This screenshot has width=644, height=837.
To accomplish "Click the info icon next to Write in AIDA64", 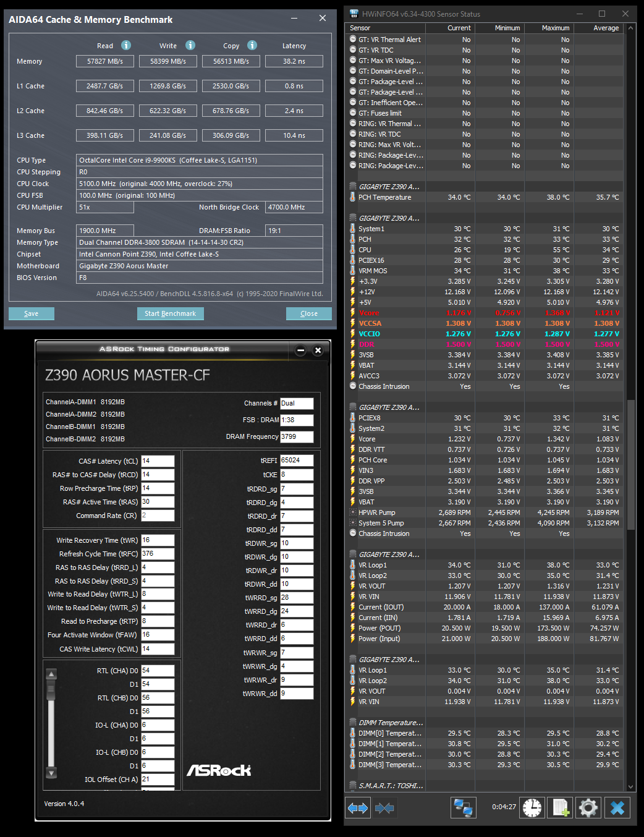I will (x=190, y=45).
